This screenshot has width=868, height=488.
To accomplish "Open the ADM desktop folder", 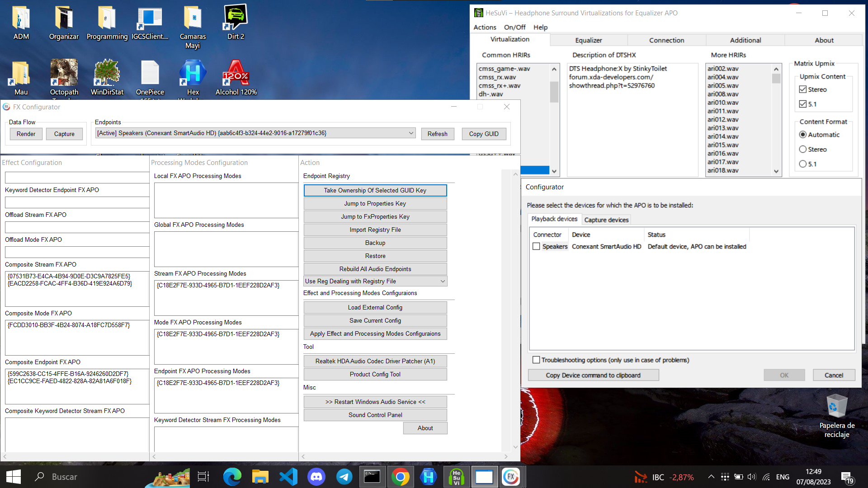I will coord(21,23).
